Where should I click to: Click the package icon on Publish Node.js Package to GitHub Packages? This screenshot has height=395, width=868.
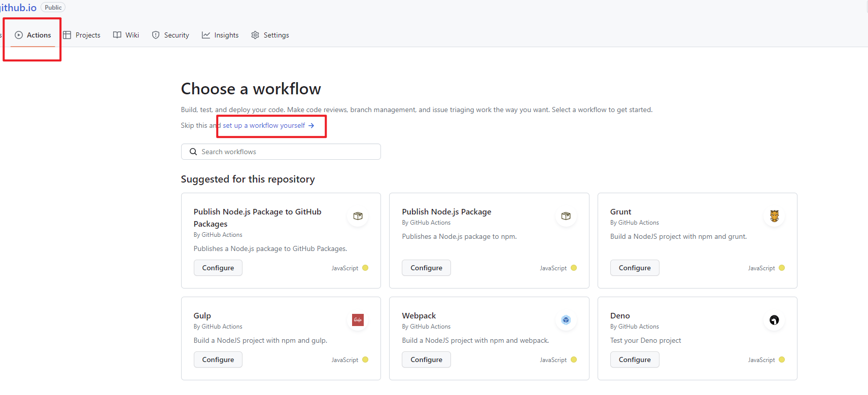(x=358, y=216)
